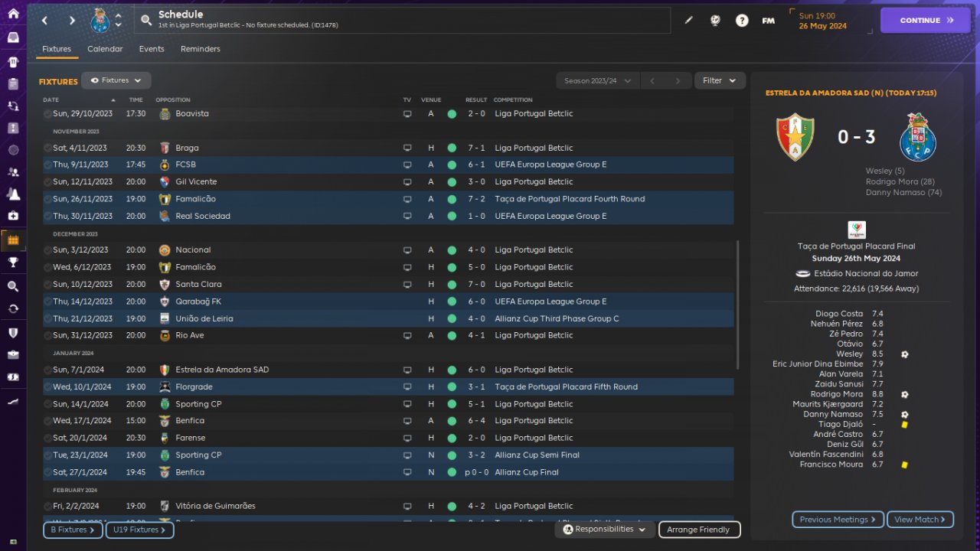This screenshot has width=980, height=551.
Task: Go to previous season arrow
Action: click(652, 80)
